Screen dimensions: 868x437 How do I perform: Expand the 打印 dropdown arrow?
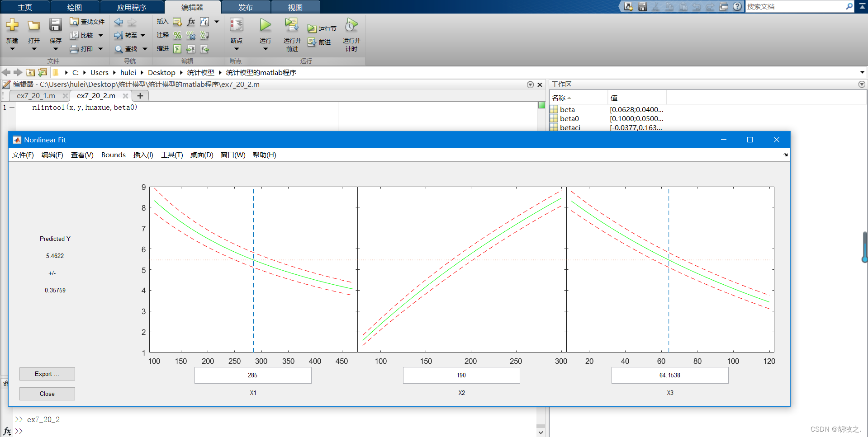coord(100,49)
